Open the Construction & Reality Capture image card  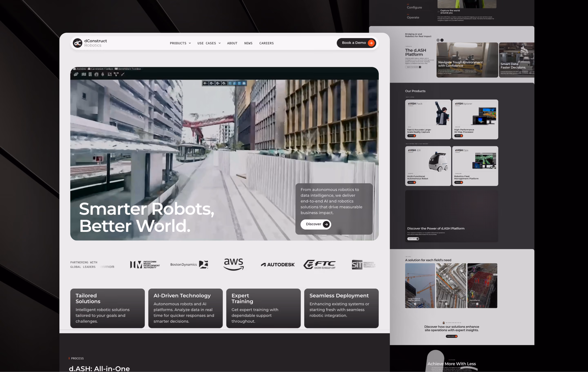[420, 286]
